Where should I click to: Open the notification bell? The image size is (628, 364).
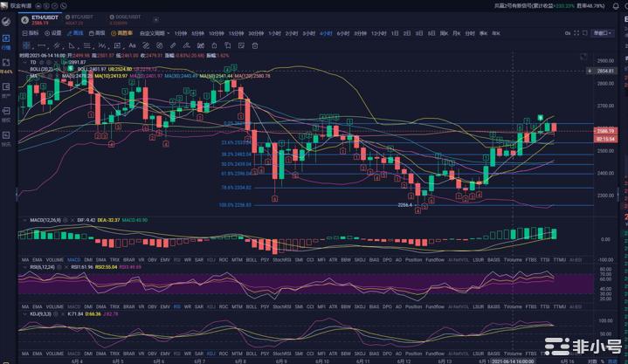616,6
